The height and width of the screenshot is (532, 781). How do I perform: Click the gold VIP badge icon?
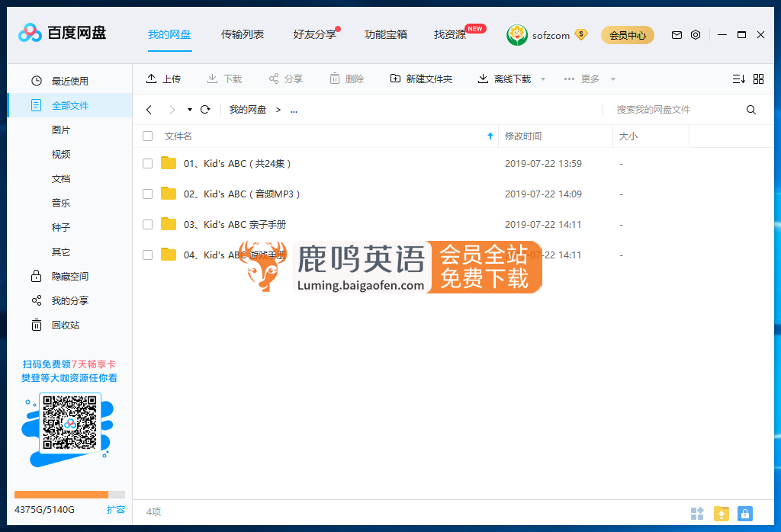(x=580, y=35)
